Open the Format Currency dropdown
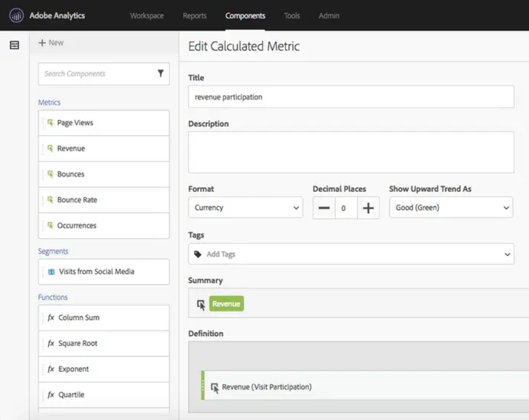Image resolution: width=529 pixels, height=420 pixels. tap(245, 208)
